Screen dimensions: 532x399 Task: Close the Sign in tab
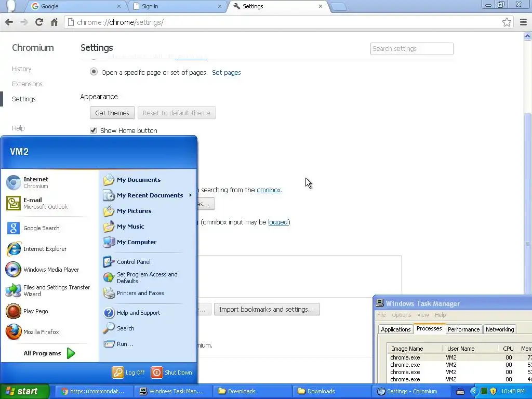point(220,6)
